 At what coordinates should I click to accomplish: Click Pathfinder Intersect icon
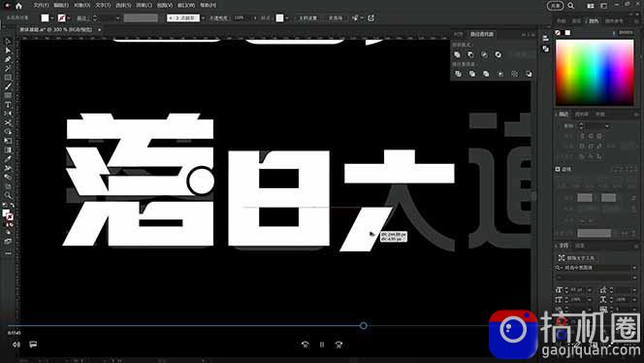pyautogui.click(x=484, y=54)
